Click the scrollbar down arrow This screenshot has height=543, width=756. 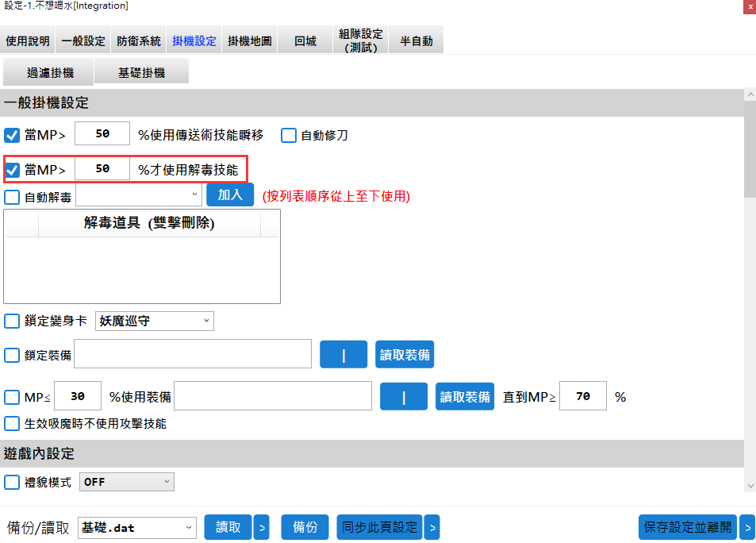click(750, 486)
